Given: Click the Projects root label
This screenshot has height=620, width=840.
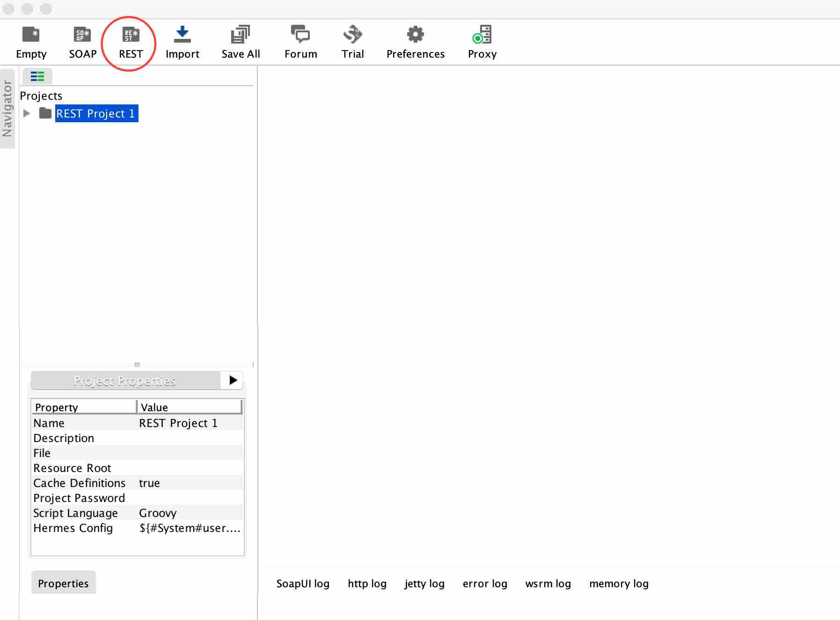Looking at the screenshot, I should pos(41,96).
